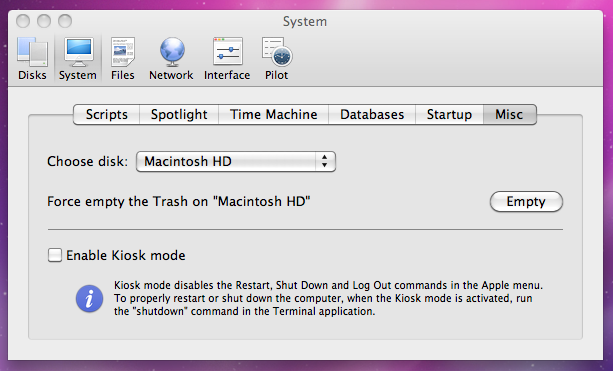This screenshot has height=371, width=613.
Task: Switch to the Databases tab
Action: point(372,115)
